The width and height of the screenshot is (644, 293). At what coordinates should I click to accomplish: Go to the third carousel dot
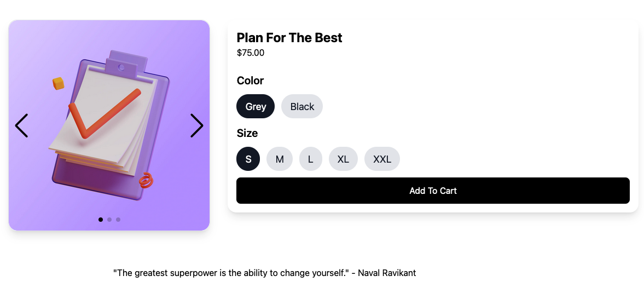coord(118,220)
